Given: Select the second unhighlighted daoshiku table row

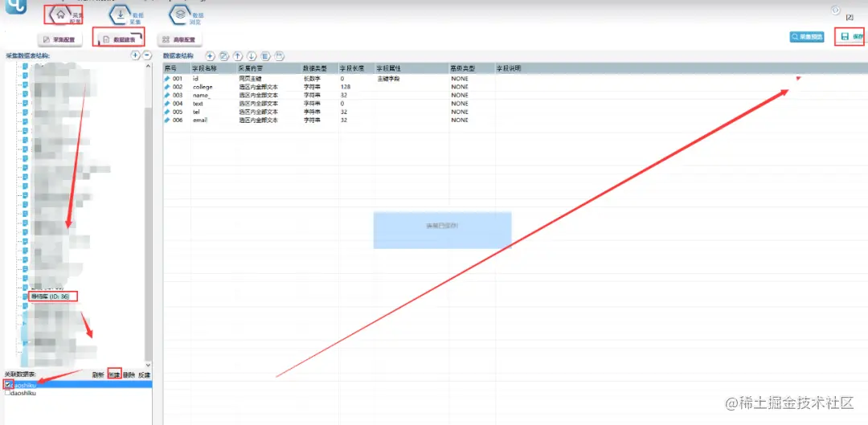Looking at the screenshot, I should [77, 392].
